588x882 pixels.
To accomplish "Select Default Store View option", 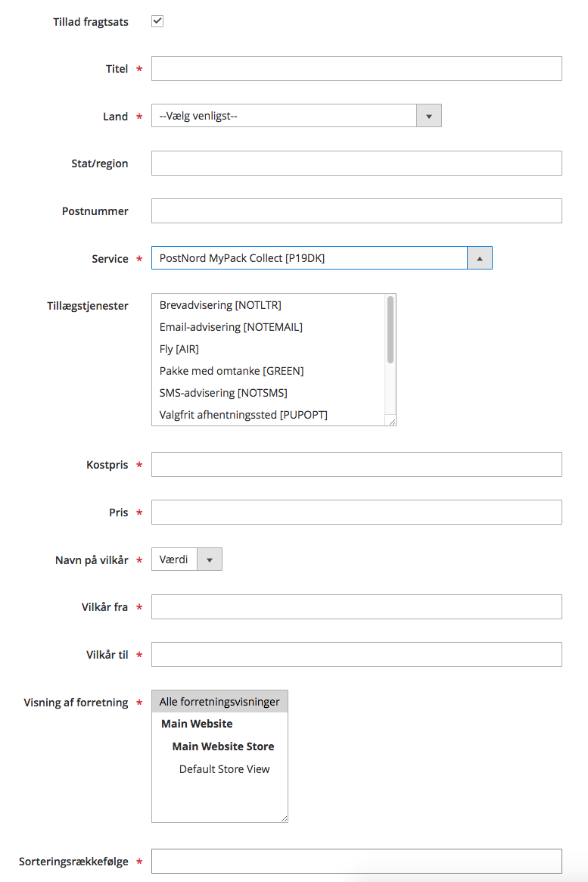I will click(224, 769).
